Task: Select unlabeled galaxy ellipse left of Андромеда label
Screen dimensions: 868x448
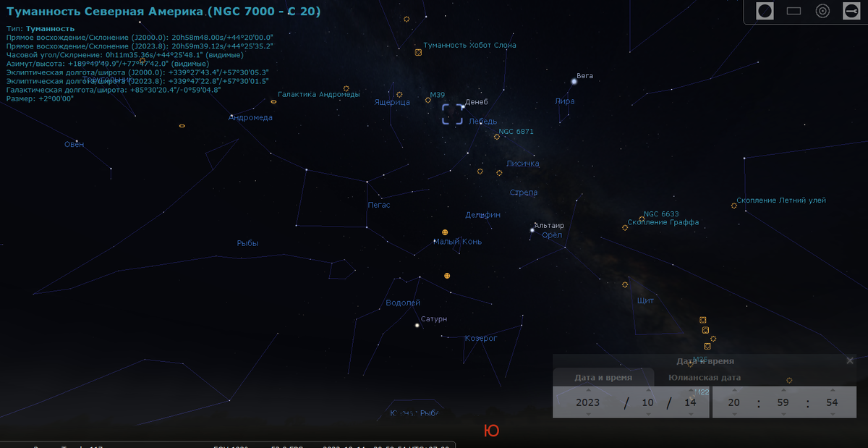Action: point(182,126)
